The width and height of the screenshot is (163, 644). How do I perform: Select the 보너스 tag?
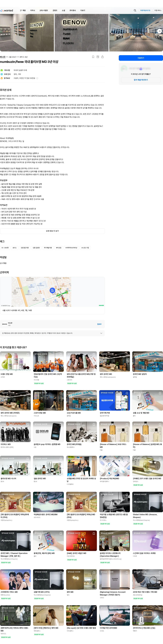[15, 248]
